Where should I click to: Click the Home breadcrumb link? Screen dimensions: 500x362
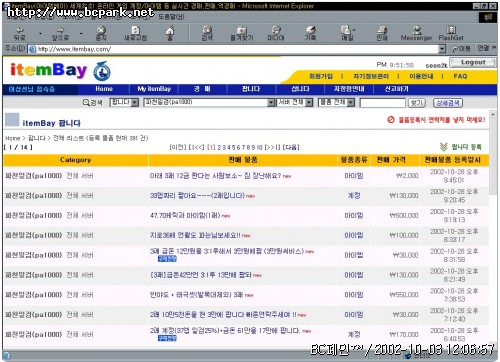[13, 138]
